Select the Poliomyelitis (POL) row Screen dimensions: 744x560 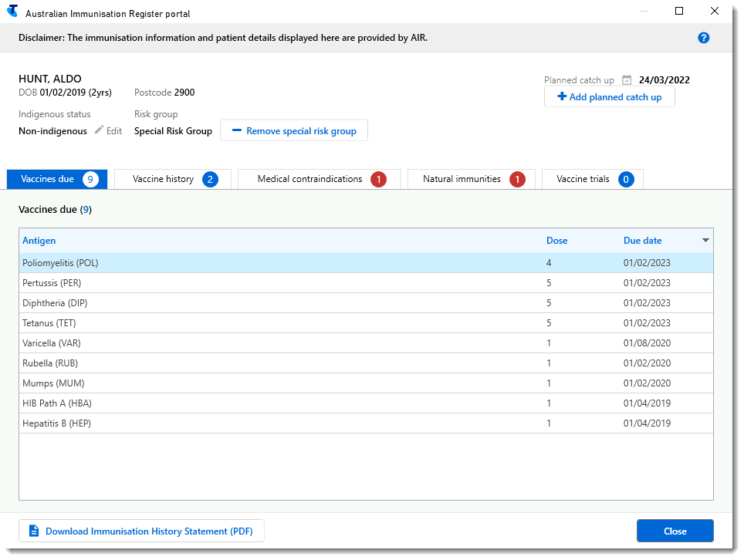coord(366,263)
